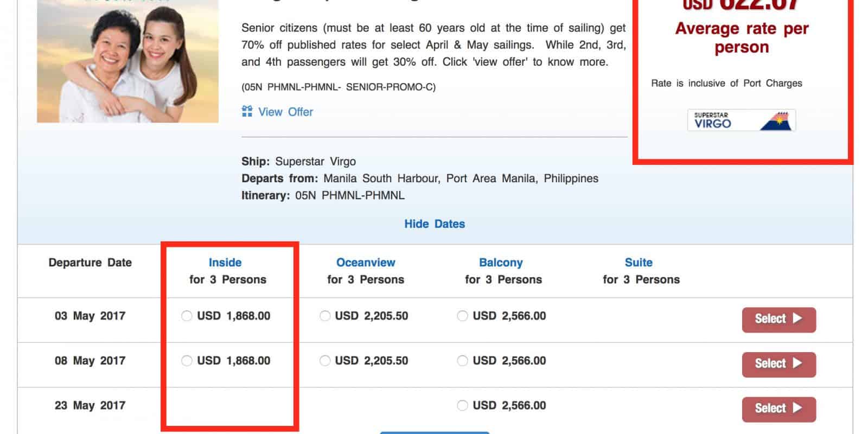The height and width of the screenshot is (434, 868).
Task: Pick Balcony USD 2,566.00 for 23 May 2017
Action: (462, 405)
